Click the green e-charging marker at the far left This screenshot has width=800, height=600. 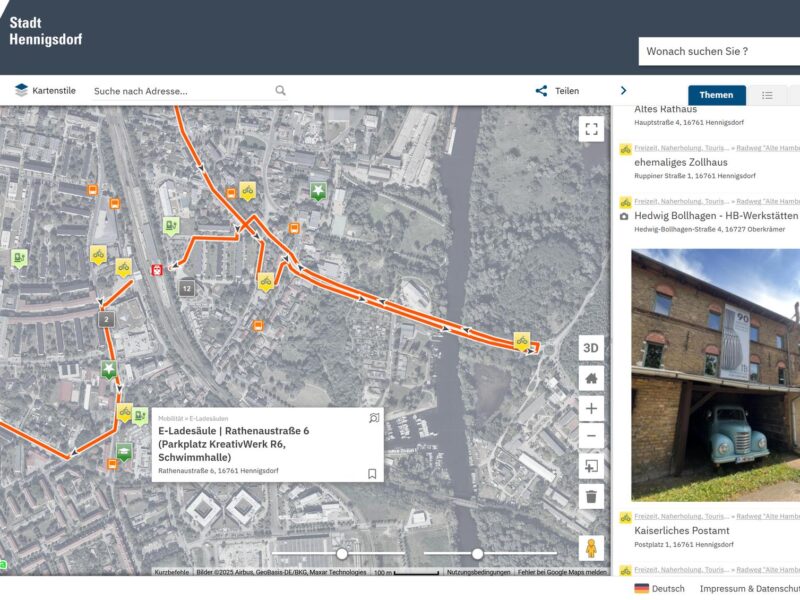point(19,258)
